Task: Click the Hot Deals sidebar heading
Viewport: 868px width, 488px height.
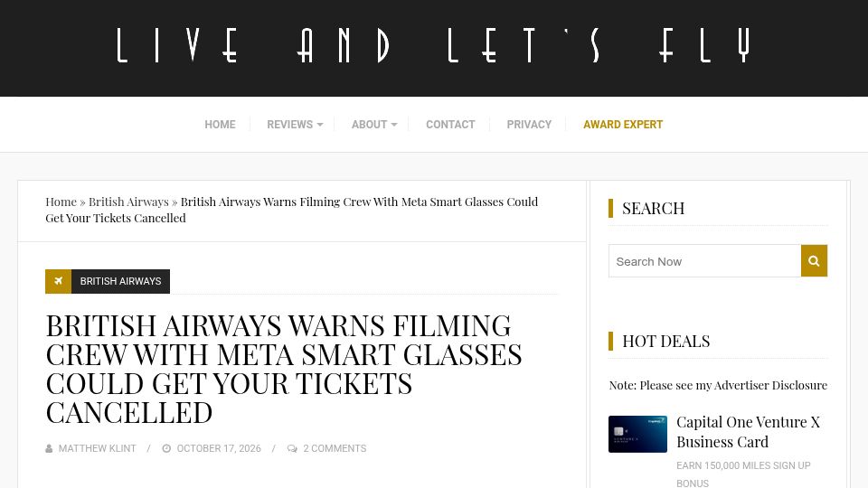Action: [666, 342]
